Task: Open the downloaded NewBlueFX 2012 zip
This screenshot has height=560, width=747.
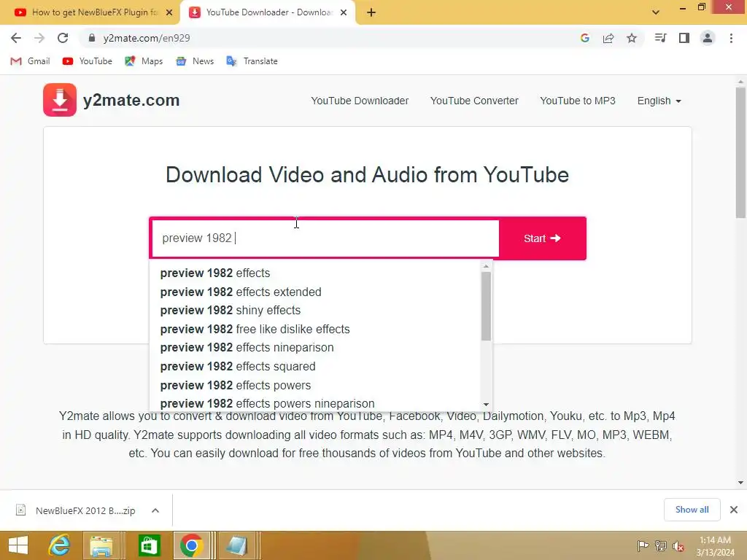Action: pos(76,510)
